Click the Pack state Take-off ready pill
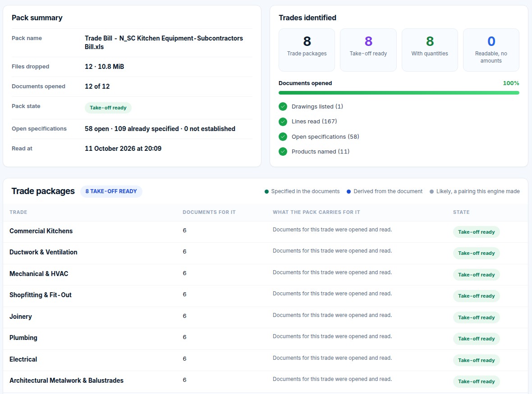Screen dimensions: 532x394 pos(108,108)
